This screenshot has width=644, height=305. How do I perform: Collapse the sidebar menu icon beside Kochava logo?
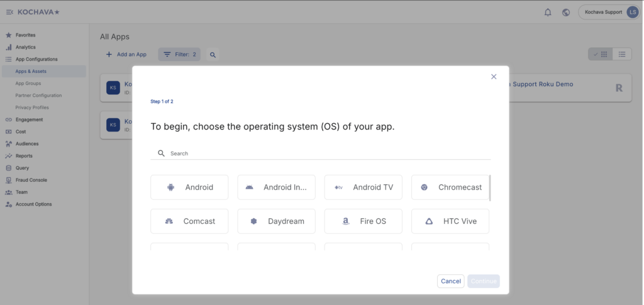point(9,12)
